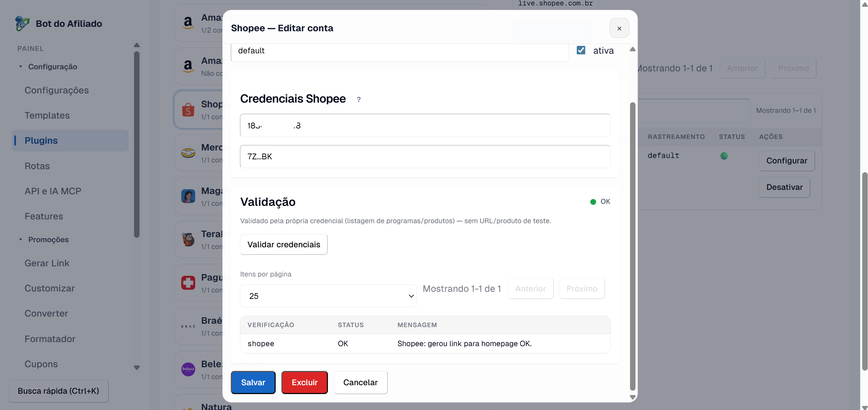Click the Shopee bag plugin icon
Viewport: 868px width, 410px height.
coord(188,109)
